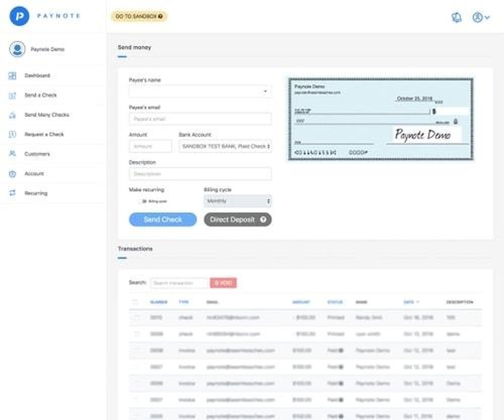Click the Send money heading
The height and width of the screenshot is (420, 504).
135,47
